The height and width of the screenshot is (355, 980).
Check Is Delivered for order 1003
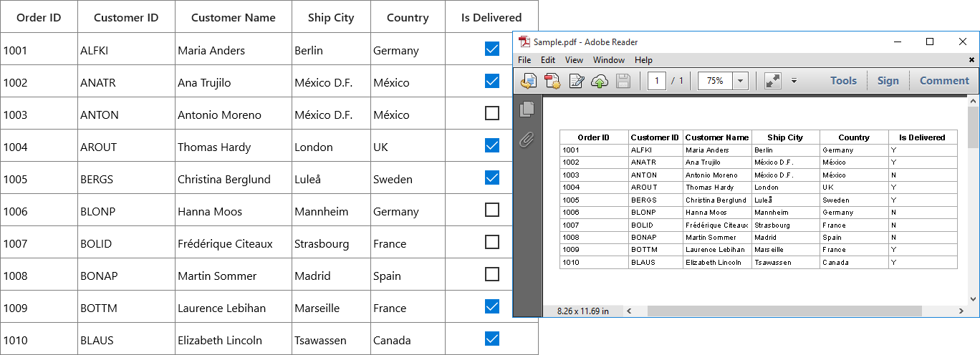coord(492,113)
